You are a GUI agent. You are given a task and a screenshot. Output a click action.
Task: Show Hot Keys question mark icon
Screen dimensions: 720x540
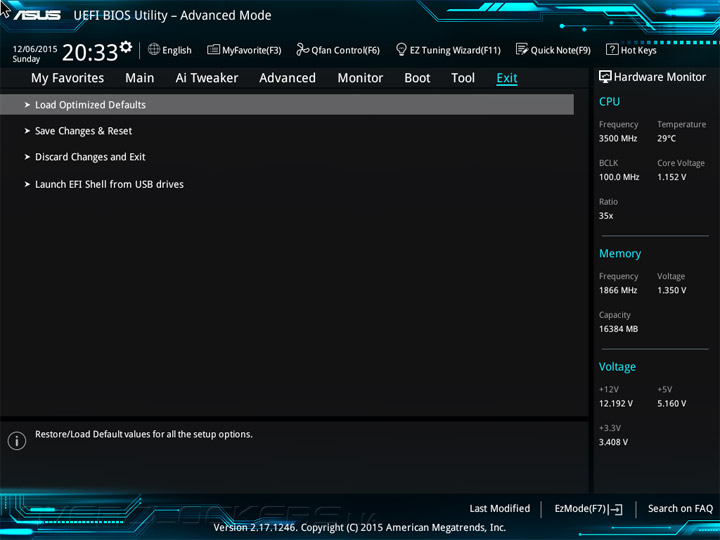(x=612, y=49)
